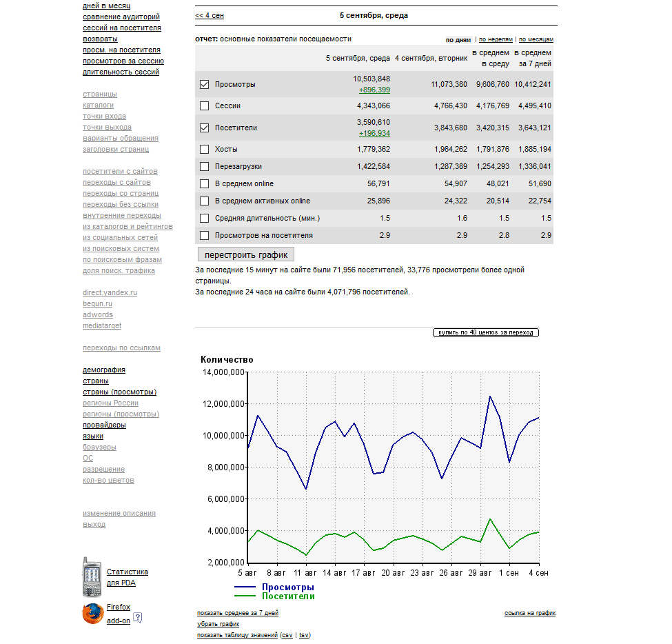Go to previous day << 4 сен
Viewport: 672px width, 644px height.
tap(210, 15)
